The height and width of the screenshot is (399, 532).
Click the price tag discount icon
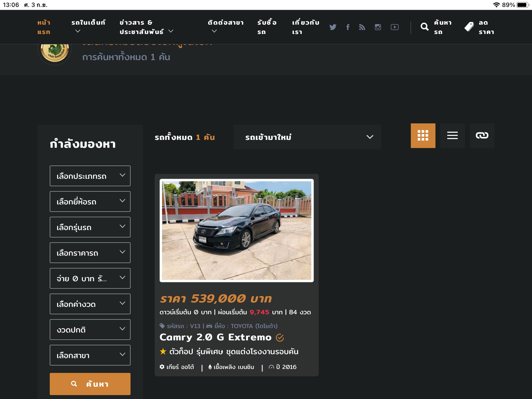pos(469,27)
